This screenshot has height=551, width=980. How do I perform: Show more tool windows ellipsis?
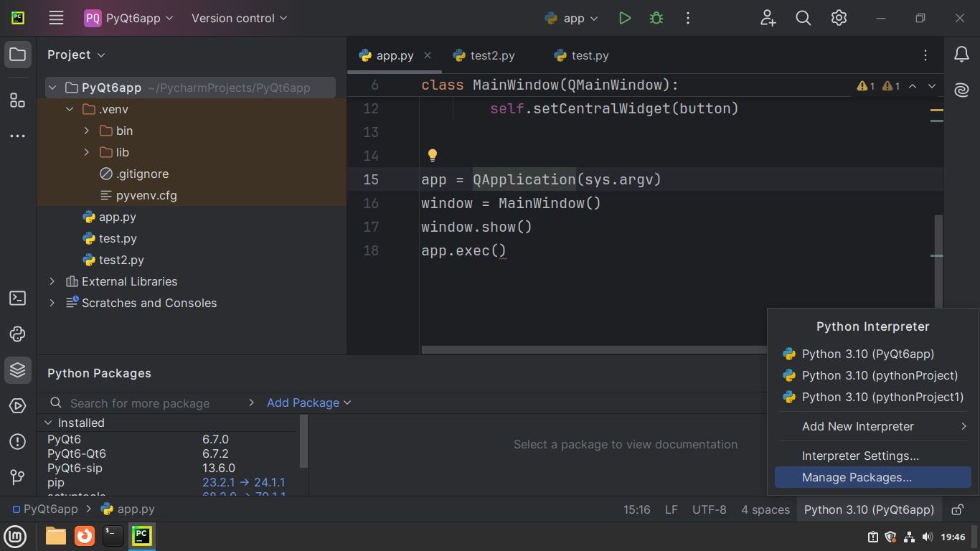(x=18, y=136)
